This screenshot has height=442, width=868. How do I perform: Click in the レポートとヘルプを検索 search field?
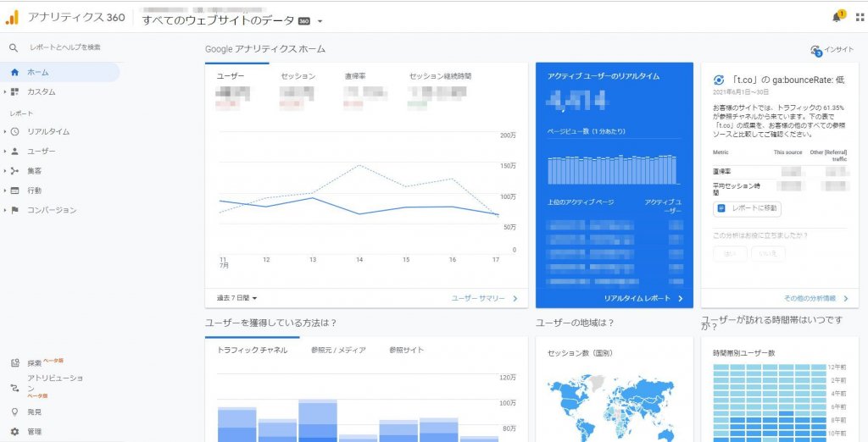(65, 48)
